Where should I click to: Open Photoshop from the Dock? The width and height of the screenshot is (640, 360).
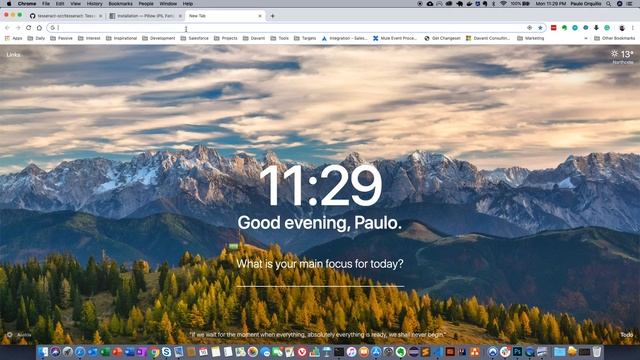517,352
